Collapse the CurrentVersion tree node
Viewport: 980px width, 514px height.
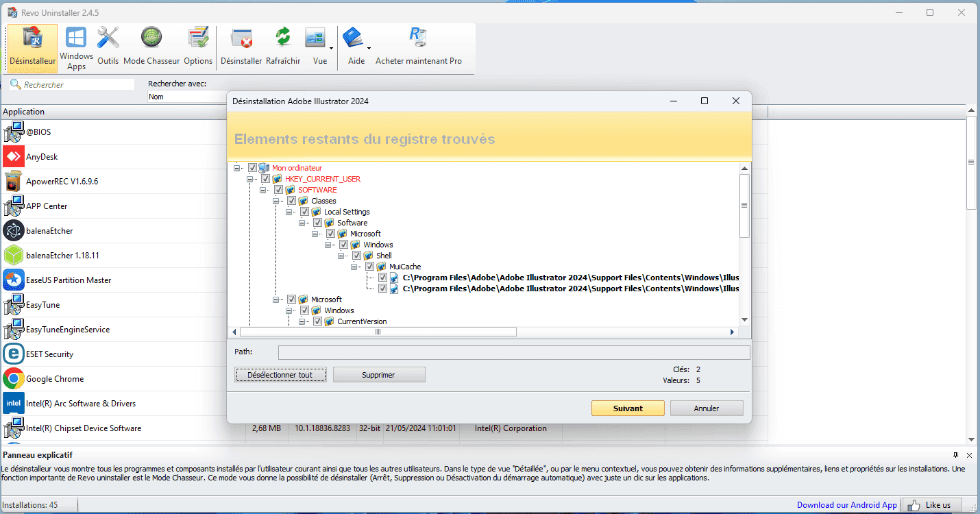click(302, 321)
